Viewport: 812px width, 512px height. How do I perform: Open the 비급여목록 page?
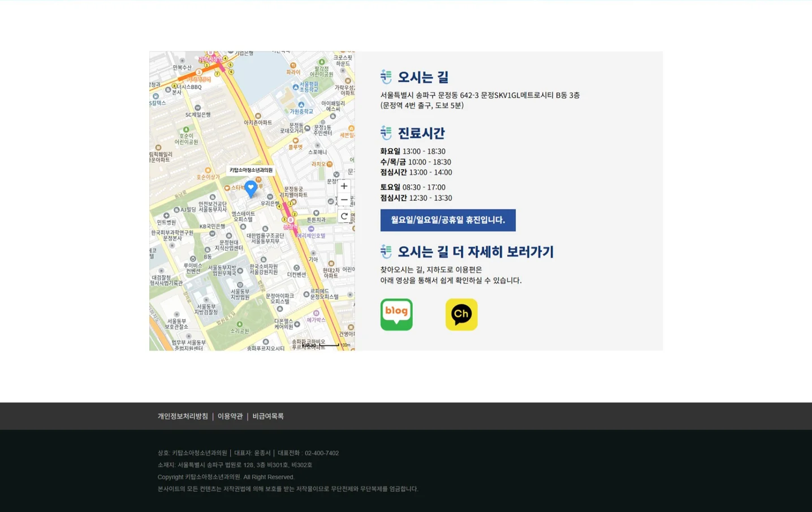point(267,416)
